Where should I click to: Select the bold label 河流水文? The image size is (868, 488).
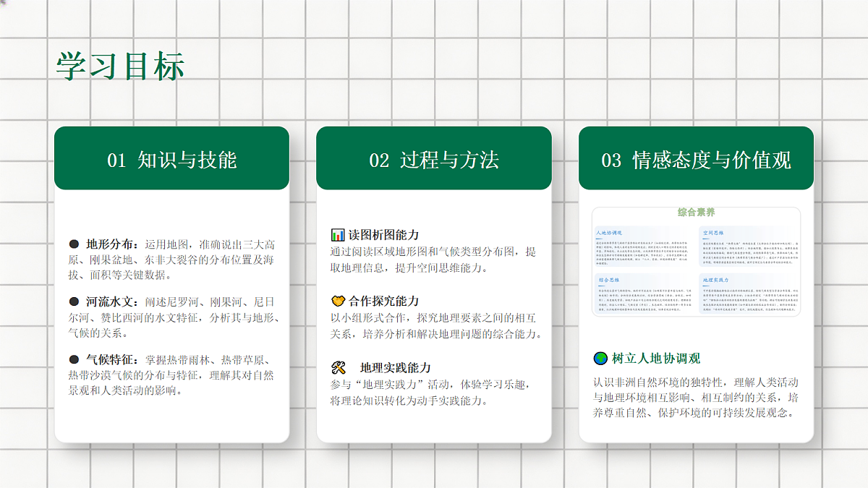110,301
